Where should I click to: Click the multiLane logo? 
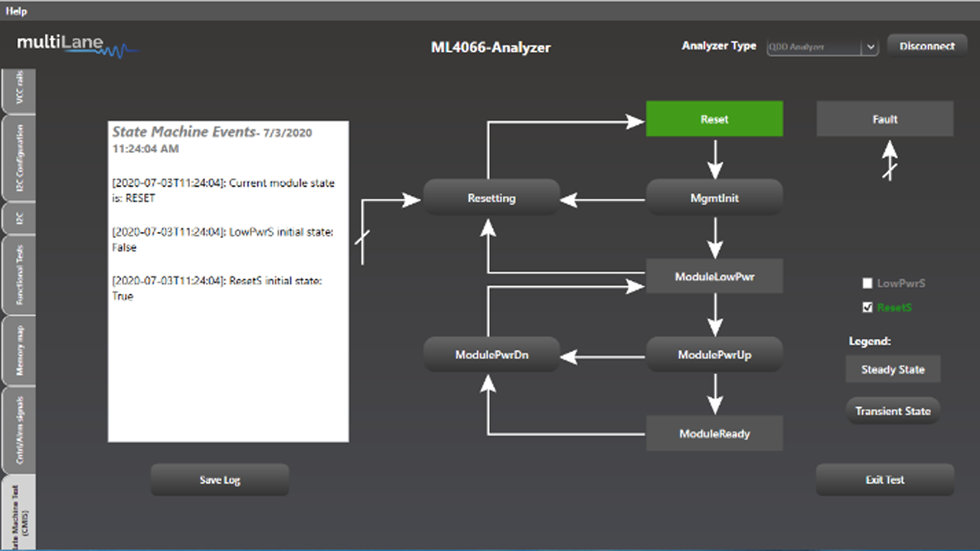(x=77, y=45)
